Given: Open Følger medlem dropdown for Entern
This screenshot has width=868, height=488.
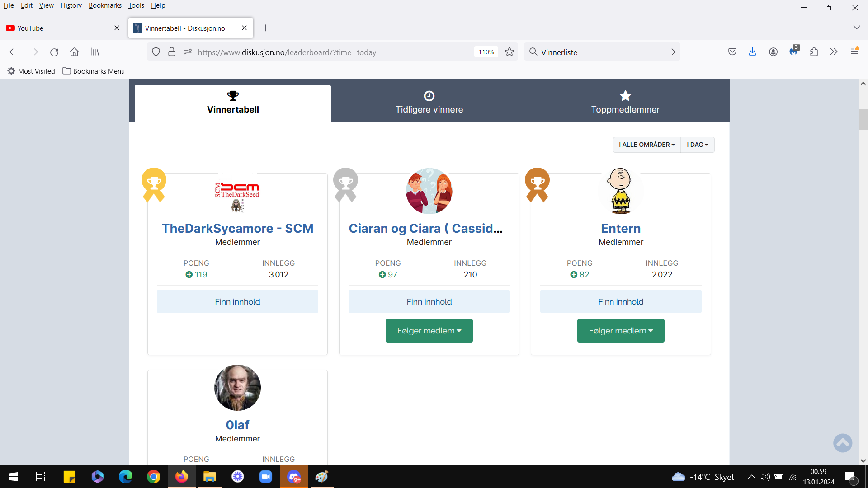Looking at the screenshot, I should tap(621, 331).
